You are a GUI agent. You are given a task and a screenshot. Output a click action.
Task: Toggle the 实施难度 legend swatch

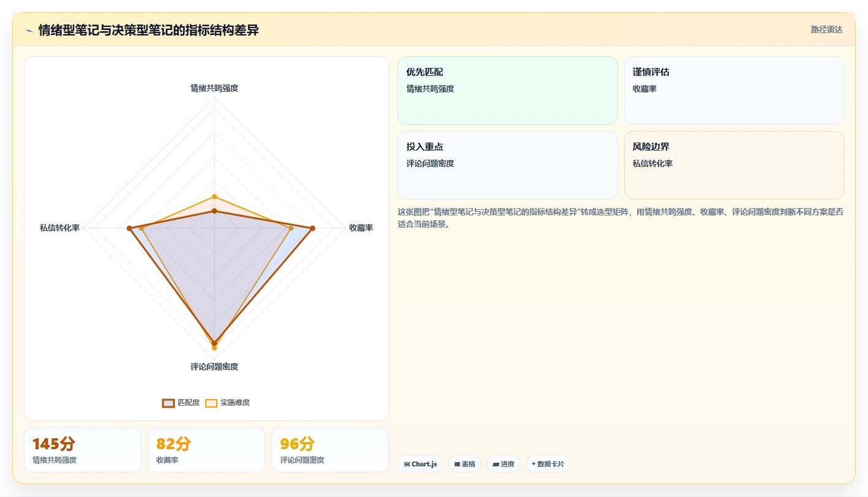pyautogui.click(x=211, y=403)
